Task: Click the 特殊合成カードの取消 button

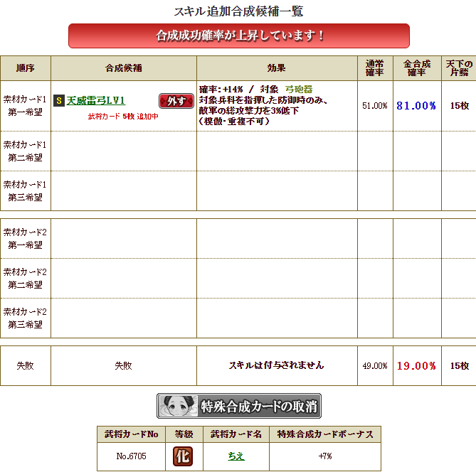Action: tap(239, 406)
